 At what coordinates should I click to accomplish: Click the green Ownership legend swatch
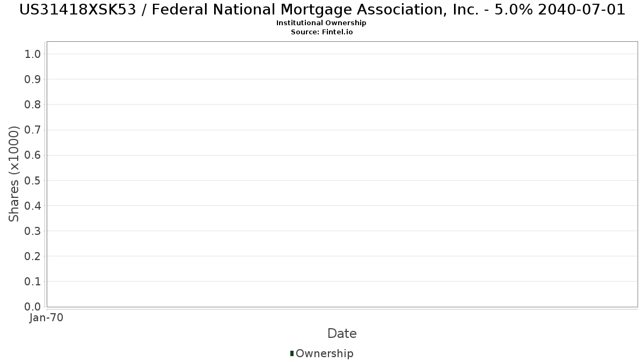coord(292,353)
